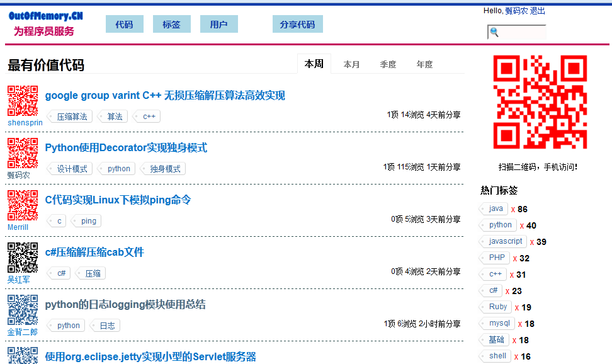Viewport: 612px width, 364px height.
Task: Click 吴红军's black QR code avatar
Action: pyautogui.click(x=23, y=258)
